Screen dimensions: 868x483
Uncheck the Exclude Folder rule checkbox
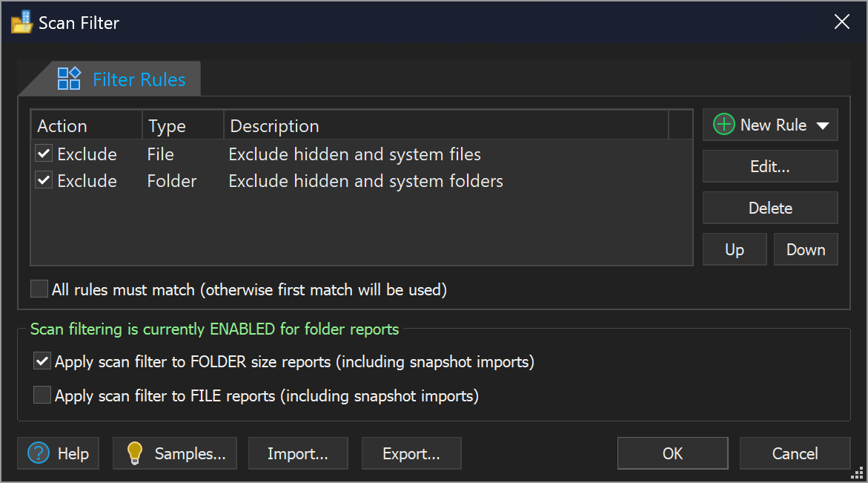click(x=44, y=180)
